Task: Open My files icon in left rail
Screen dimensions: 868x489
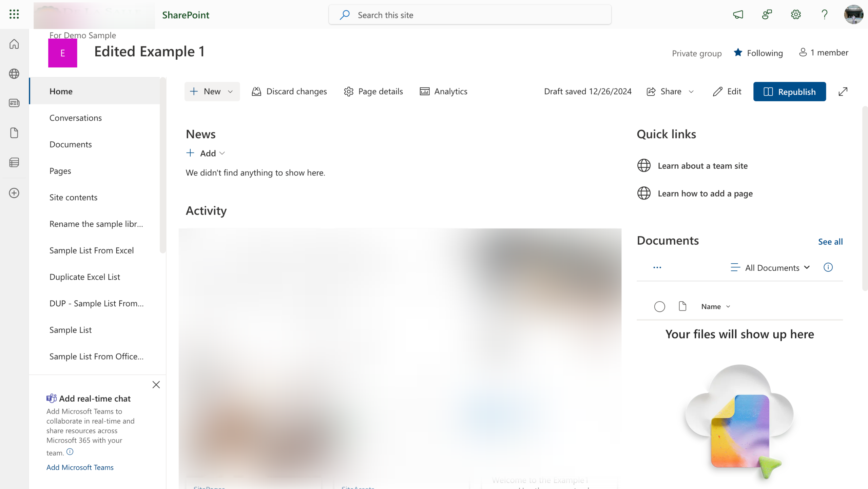Action: coord(14,133)
